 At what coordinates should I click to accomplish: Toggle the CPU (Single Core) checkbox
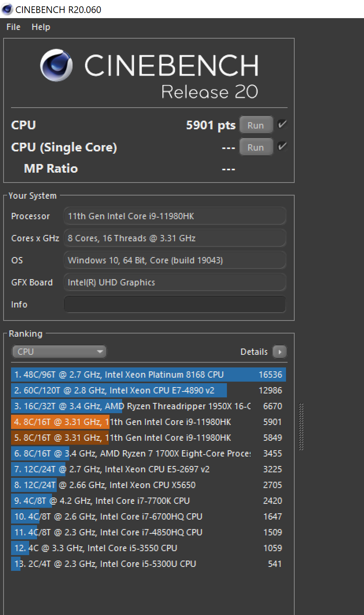[x=282, y=147]
